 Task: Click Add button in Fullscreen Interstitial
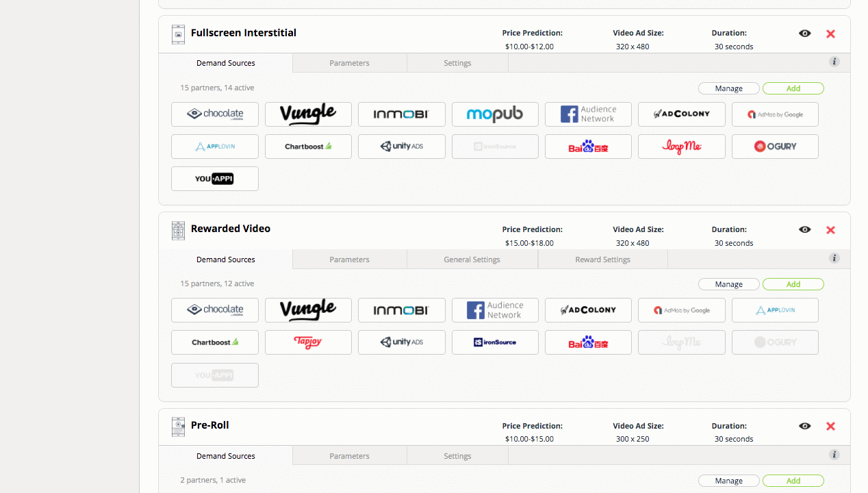[x=793, y=88]
